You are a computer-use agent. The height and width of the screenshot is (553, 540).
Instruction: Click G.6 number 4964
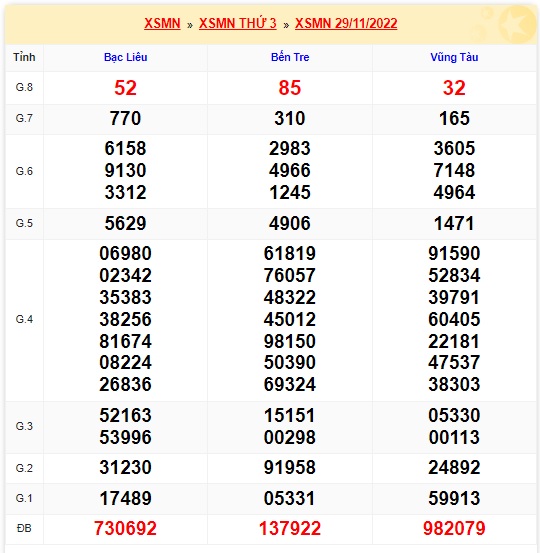(x=454, y=193)
